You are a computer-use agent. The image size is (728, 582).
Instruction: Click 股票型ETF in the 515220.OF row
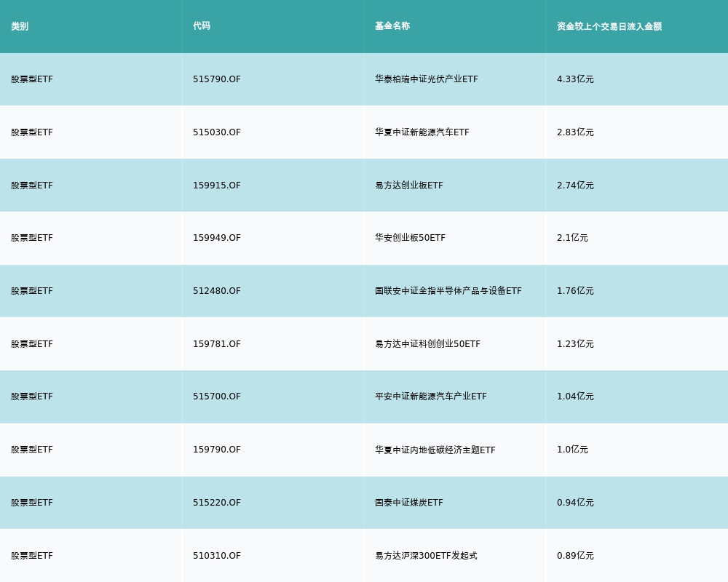(32, 503)
